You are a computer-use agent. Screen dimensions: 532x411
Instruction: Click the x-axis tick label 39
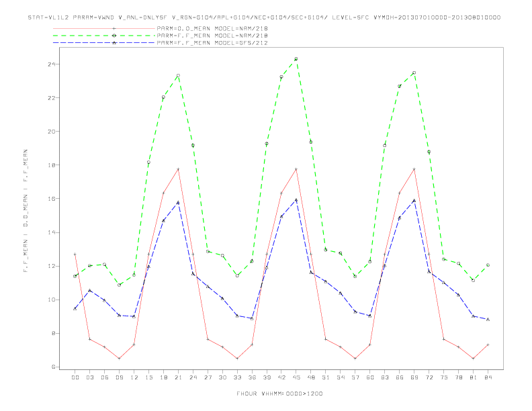pos(267,377)
